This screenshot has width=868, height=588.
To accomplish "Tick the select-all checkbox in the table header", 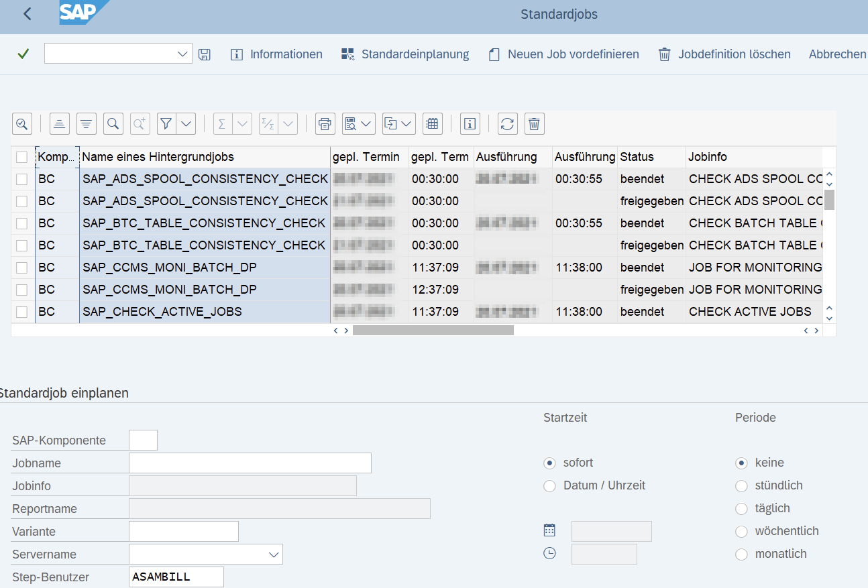I will click(x=22, y=157).
